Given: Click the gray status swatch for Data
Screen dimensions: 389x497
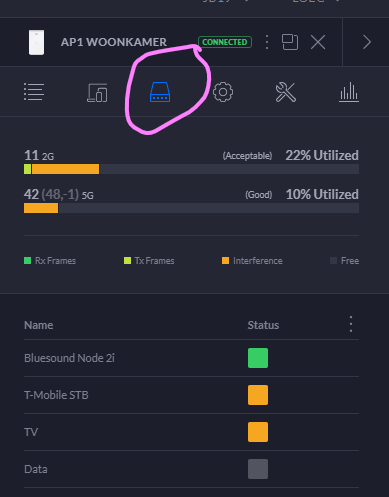Looking at the screenshot, I should pyautogui.click(x=258, y=469).
